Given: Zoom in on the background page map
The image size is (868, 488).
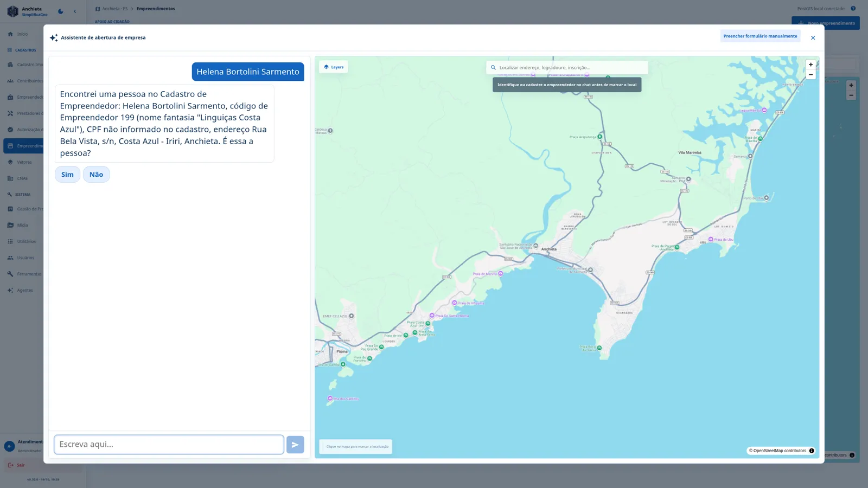Looking at the screenshot, I should pyautogui.click(x=851, y=85).
